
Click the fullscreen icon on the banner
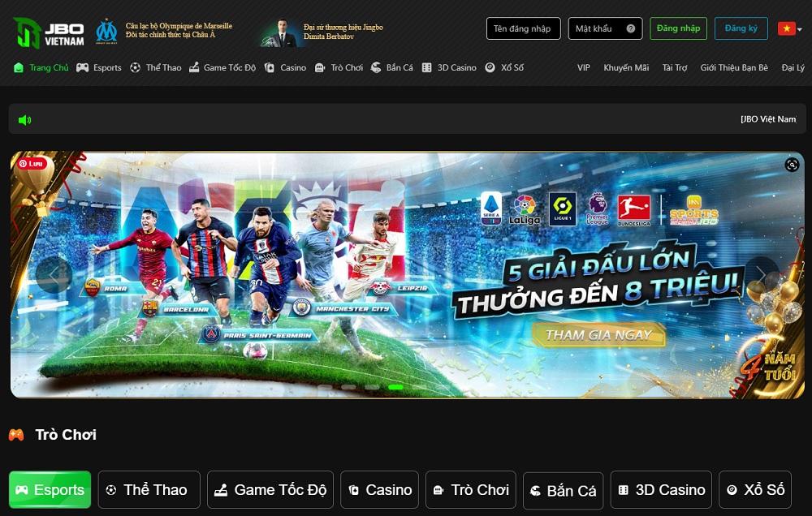click(793, 165)
